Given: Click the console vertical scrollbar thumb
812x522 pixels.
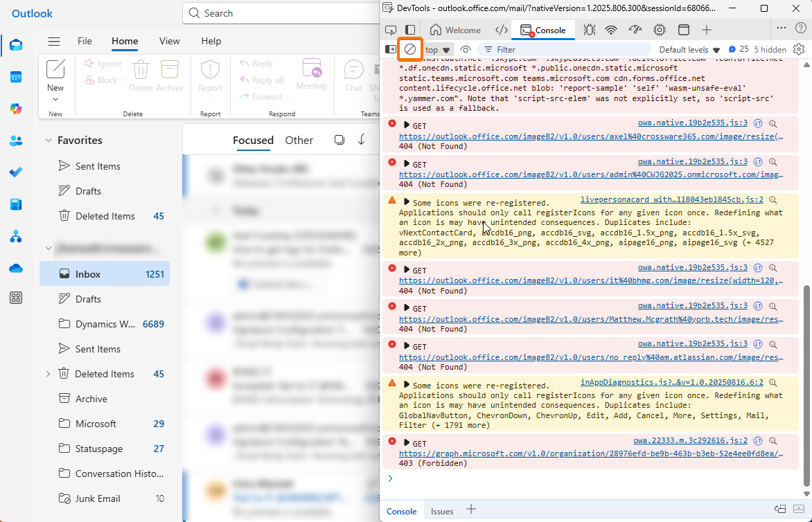Looking at the screenshot, I should [805, 384].
